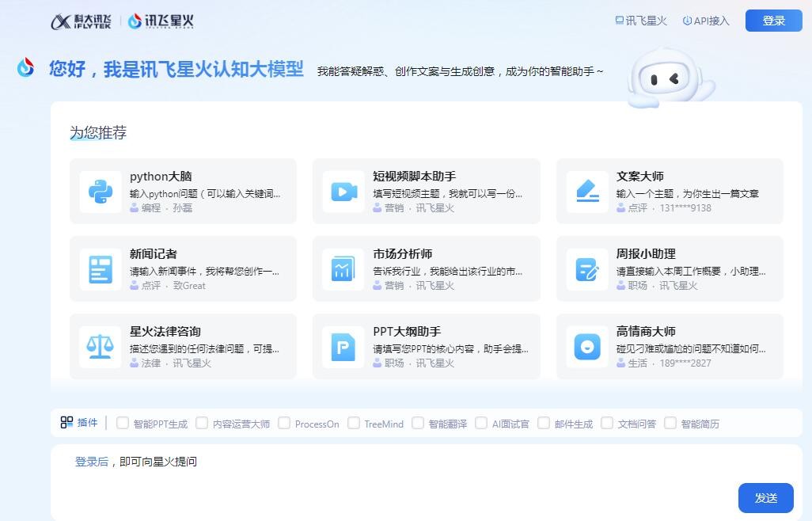Screen dimensions: 812x521
Task: Open the PPT大纲助手 title
Action: (x=407, y=332)
